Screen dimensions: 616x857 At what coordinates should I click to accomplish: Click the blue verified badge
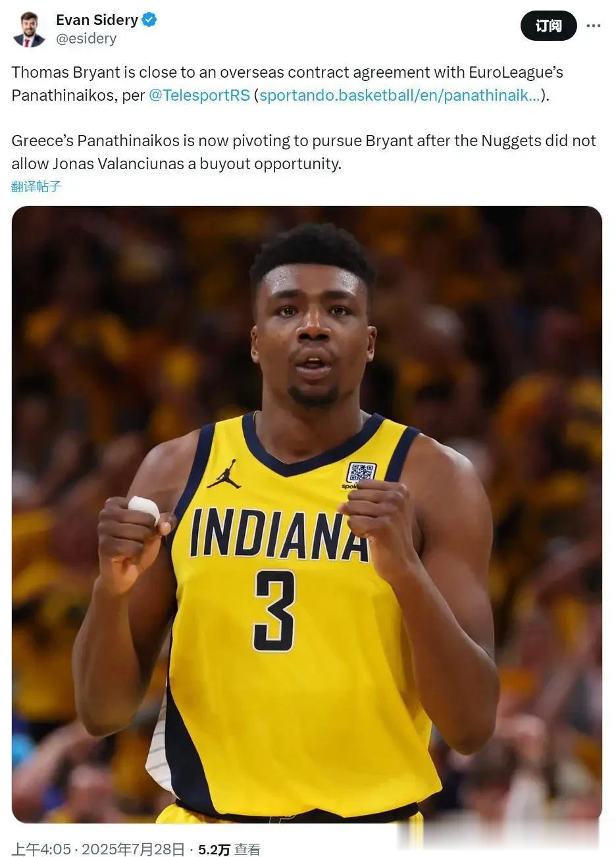[x=149, y=20]
